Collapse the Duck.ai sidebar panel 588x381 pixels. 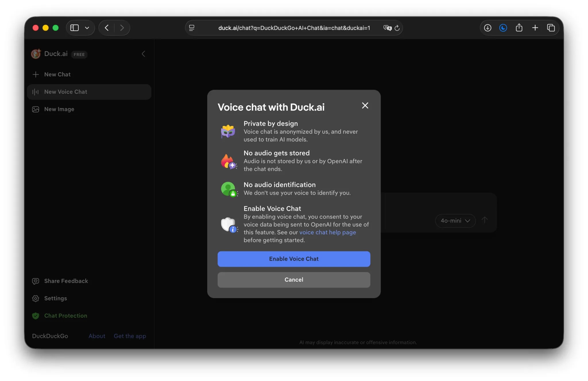point(143,54)
